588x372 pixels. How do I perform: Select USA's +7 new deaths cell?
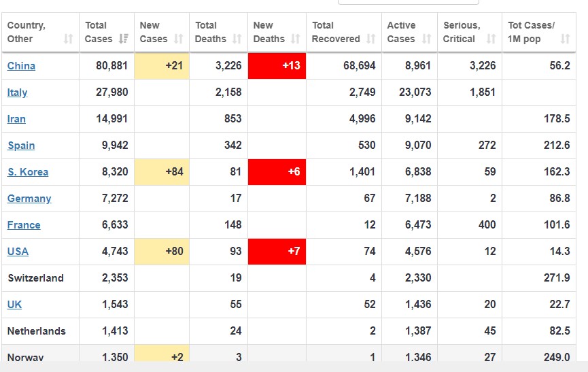[x=277, y=252]
